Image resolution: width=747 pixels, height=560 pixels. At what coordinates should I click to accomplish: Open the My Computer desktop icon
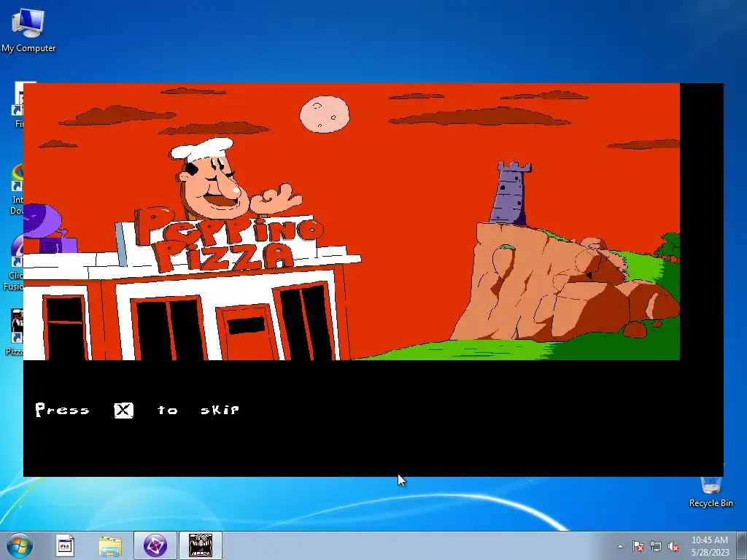(x=28, y=29)
